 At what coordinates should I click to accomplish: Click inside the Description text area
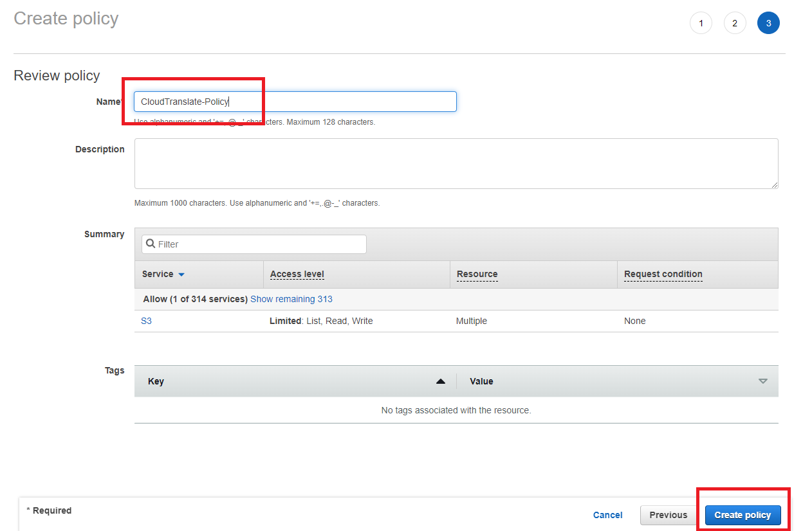(456, 163)
